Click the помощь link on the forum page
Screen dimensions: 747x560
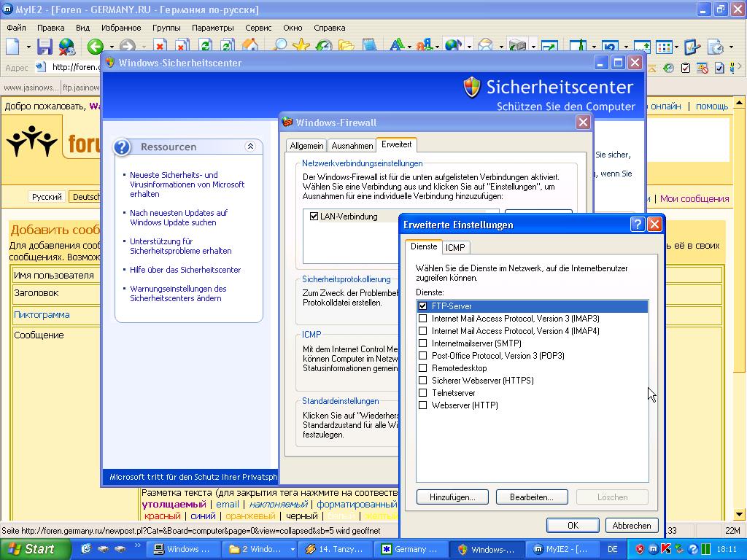tap(712, 106)
